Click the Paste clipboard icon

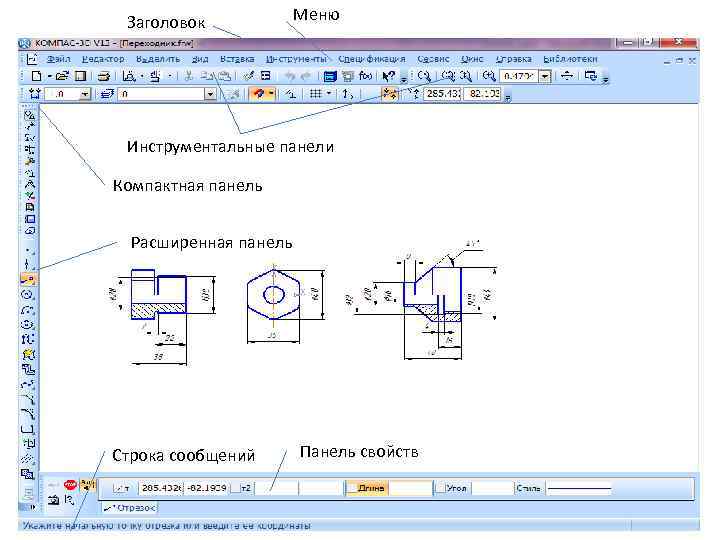[x=224, y=76]
